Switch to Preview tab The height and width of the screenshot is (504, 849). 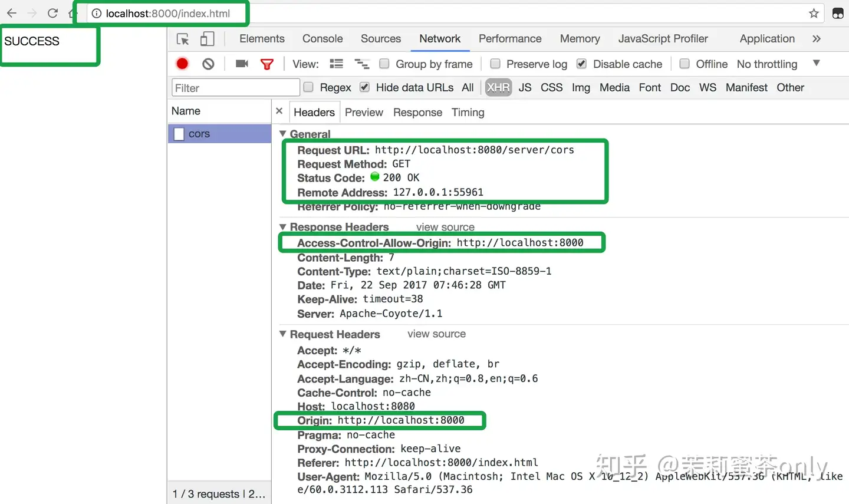364,113
